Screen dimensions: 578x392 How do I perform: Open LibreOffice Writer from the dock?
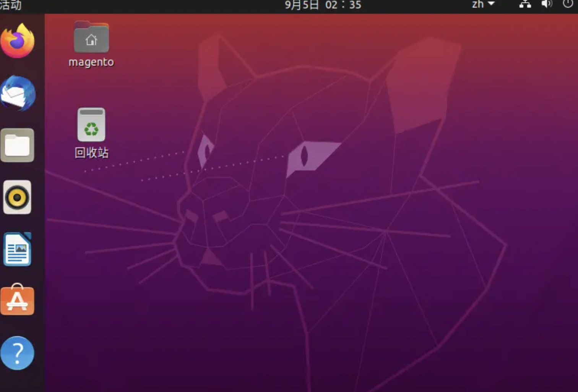pos(17,249)
